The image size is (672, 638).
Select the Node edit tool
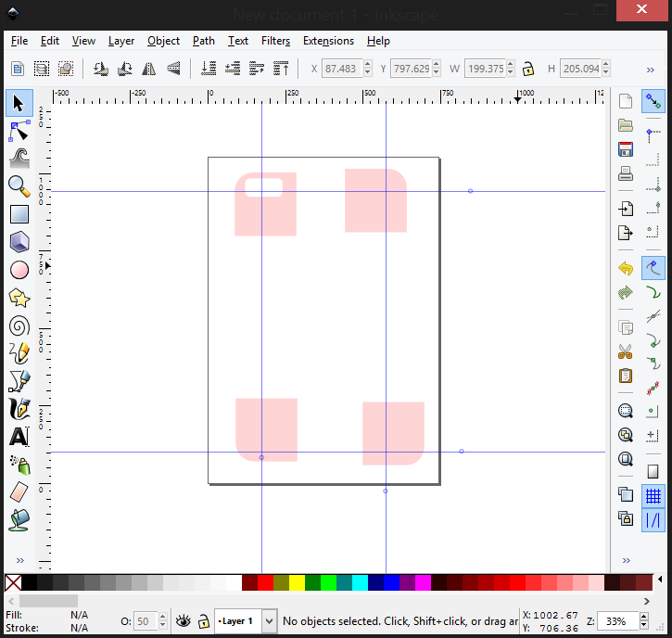(x=19, y=131)
